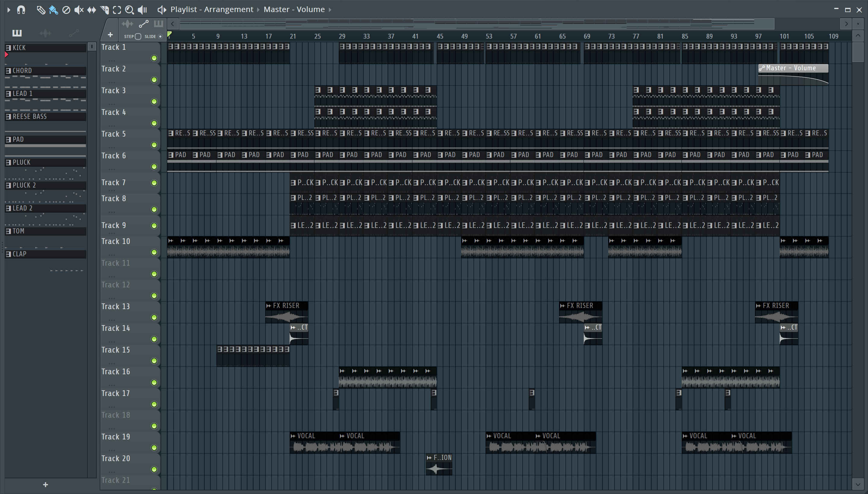Select the Slice tool

click(104, 10)
